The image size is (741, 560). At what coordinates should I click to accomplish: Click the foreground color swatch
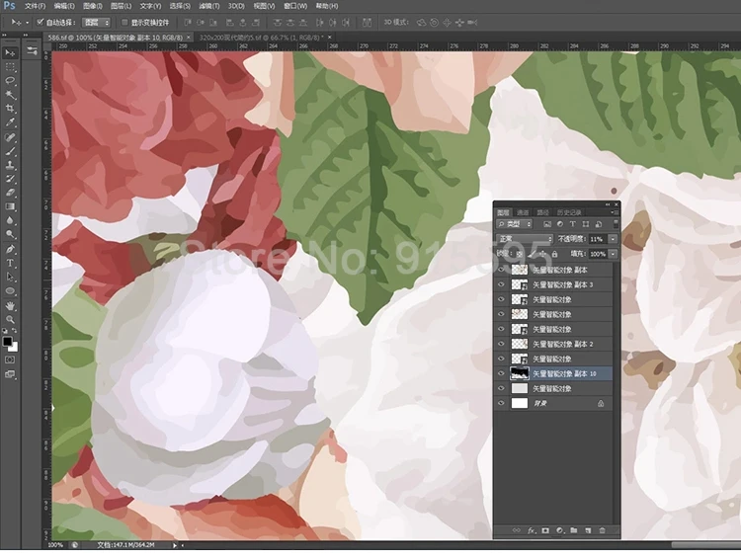point(7,342)
